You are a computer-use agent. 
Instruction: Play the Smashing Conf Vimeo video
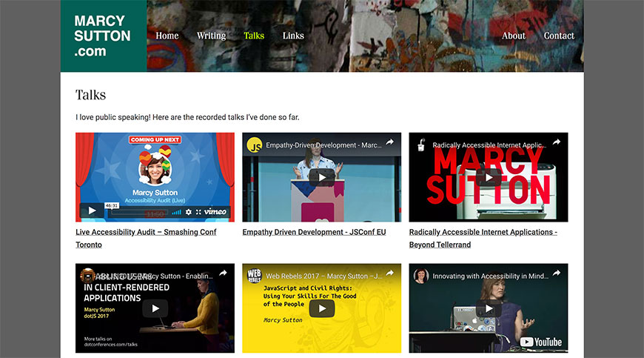[92, 211]
